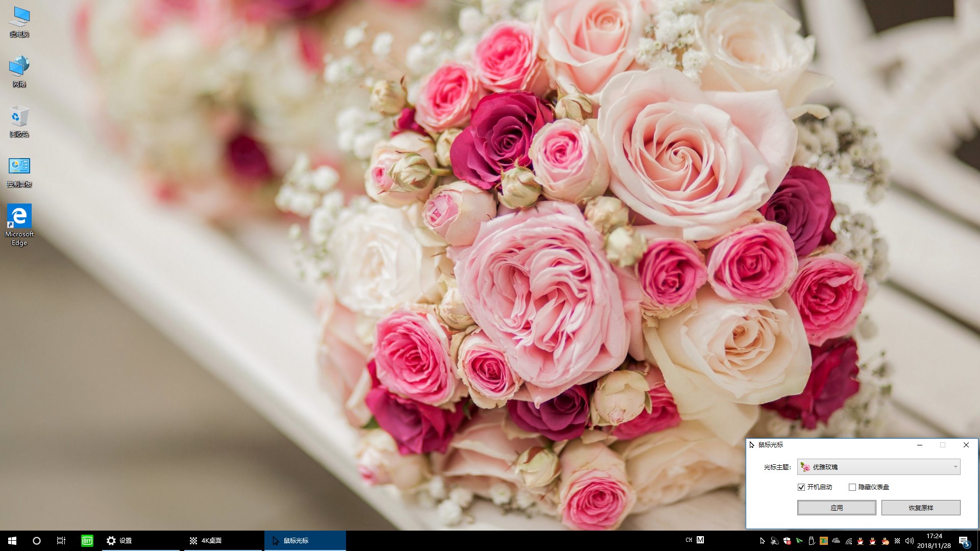Screen dimensions: 980x551
Task: Click the volume speaker tray icon
Action: coord(909,541)
